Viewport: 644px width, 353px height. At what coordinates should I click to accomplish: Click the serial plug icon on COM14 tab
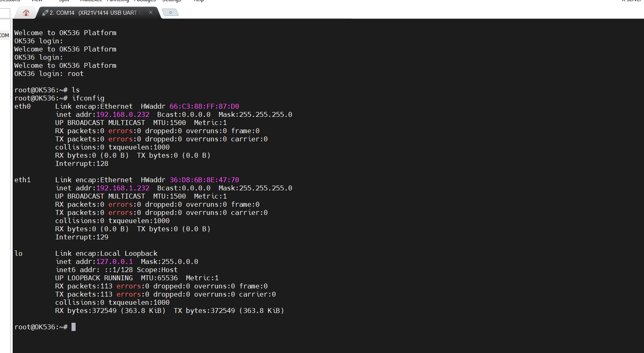(45, 13)
